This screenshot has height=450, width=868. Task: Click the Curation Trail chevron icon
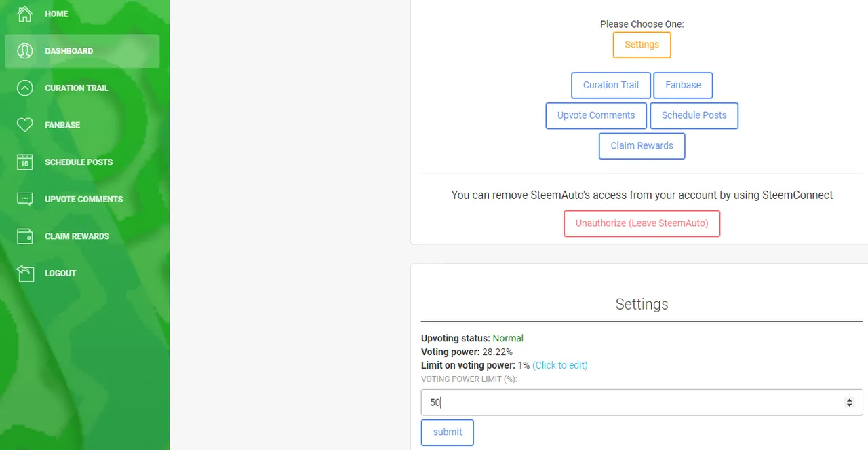click(x=24, y=88)
